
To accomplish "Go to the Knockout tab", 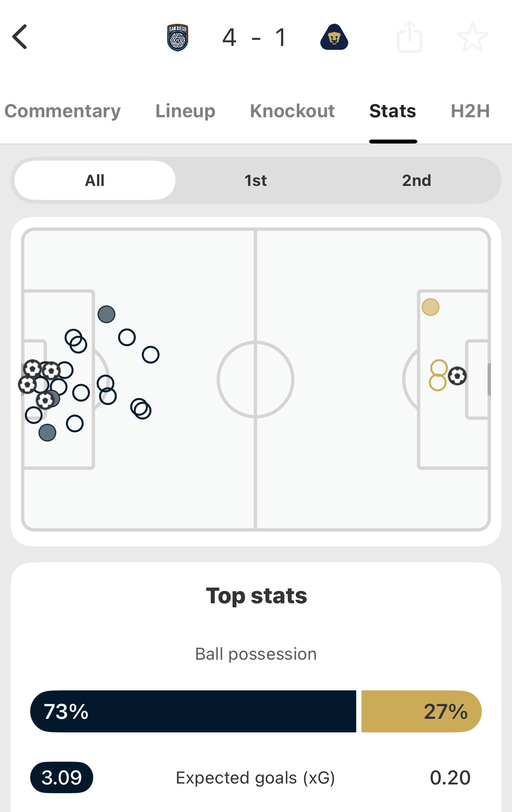I will click(x=292, y=111).
